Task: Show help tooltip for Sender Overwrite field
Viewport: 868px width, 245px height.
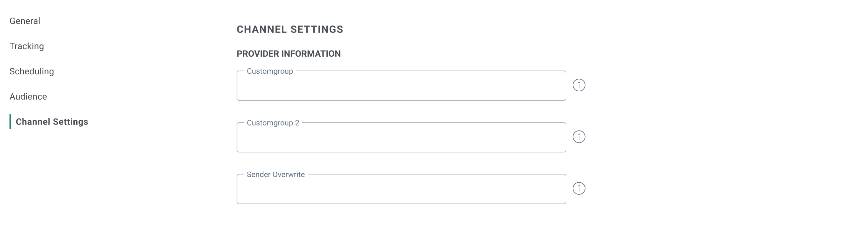Action: click(579, 188)
